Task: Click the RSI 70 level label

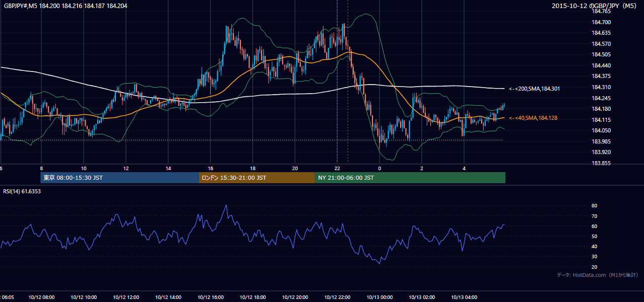Action: coord(594,216)
